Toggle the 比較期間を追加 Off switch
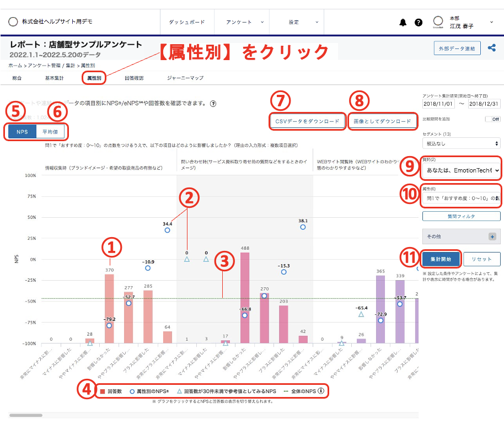The width and height of the screenshot is (504, 440). (x=492, y=119)
